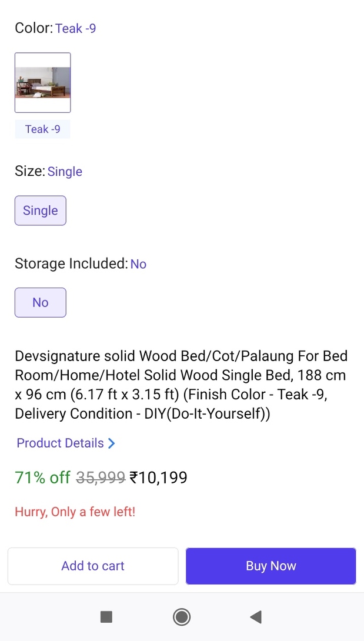Click the chevron beside Product Details
364x641 pixels.
[x=112, y=443]
